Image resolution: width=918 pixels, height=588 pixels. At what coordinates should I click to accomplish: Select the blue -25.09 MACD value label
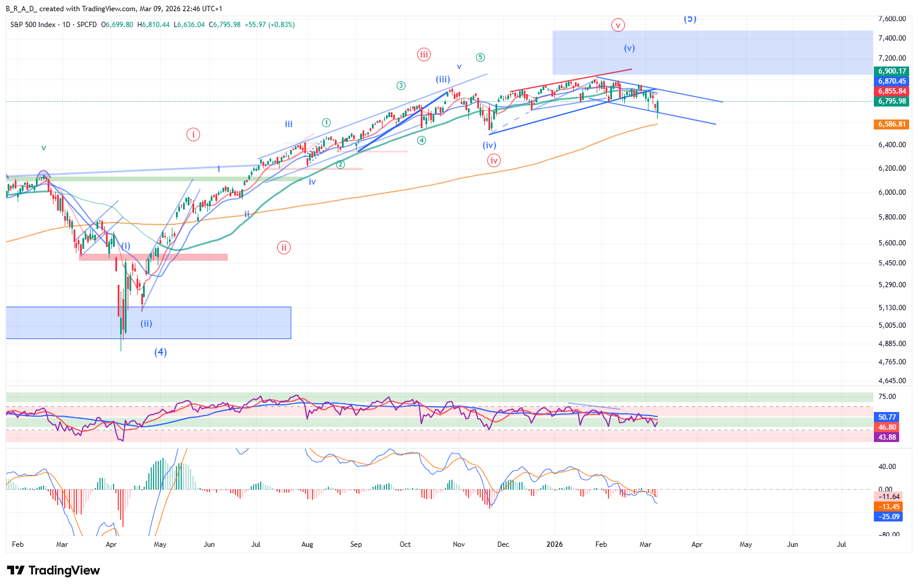tap(889, 517)
